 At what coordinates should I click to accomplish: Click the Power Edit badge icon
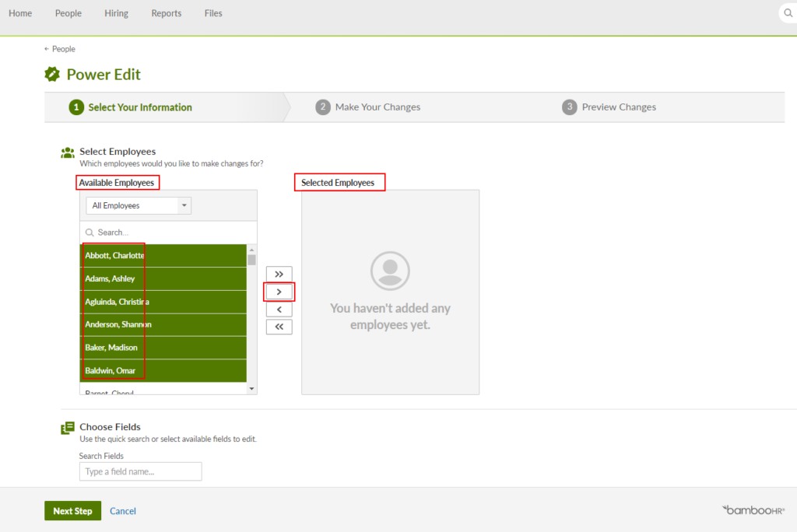tap(53, 74)
